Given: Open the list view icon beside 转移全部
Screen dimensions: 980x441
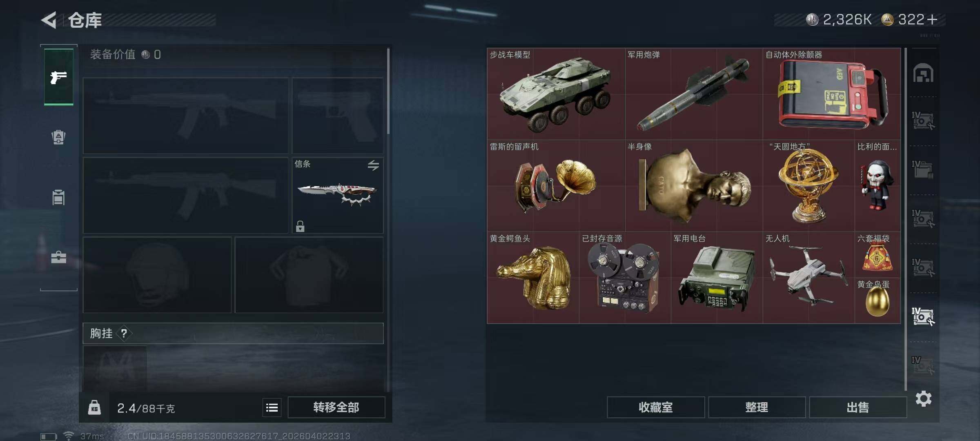Looking at the screenshot, I should 272,408.
